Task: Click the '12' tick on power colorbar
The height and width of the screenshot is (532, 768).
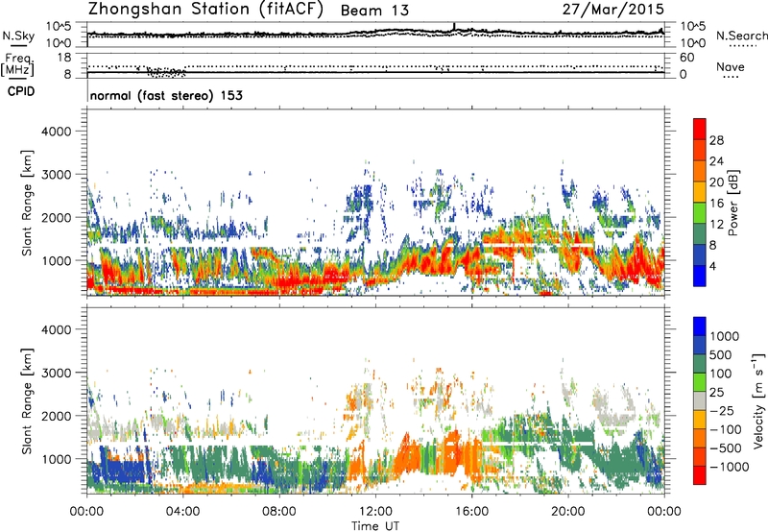Action: point(716,224)
